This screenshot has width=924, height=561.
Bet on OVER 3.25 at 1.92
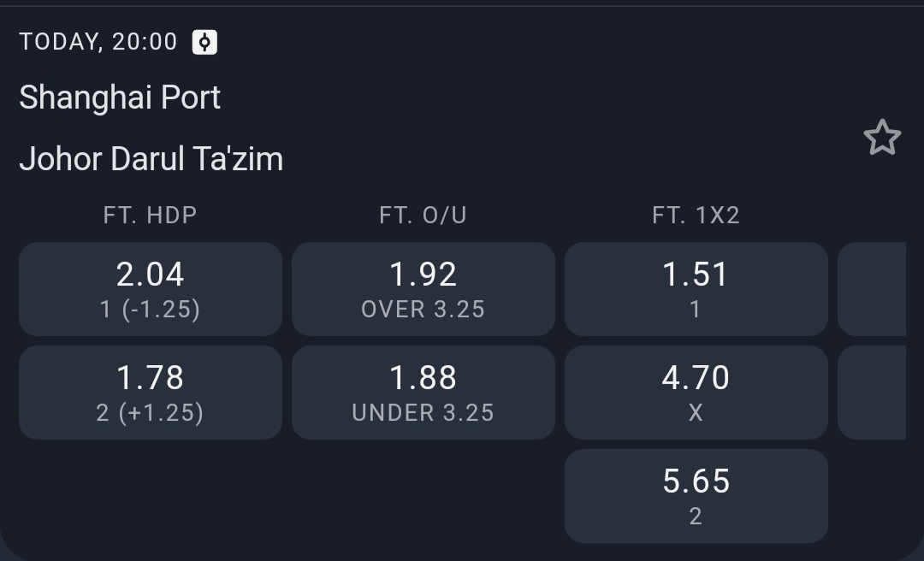point(423,289)
